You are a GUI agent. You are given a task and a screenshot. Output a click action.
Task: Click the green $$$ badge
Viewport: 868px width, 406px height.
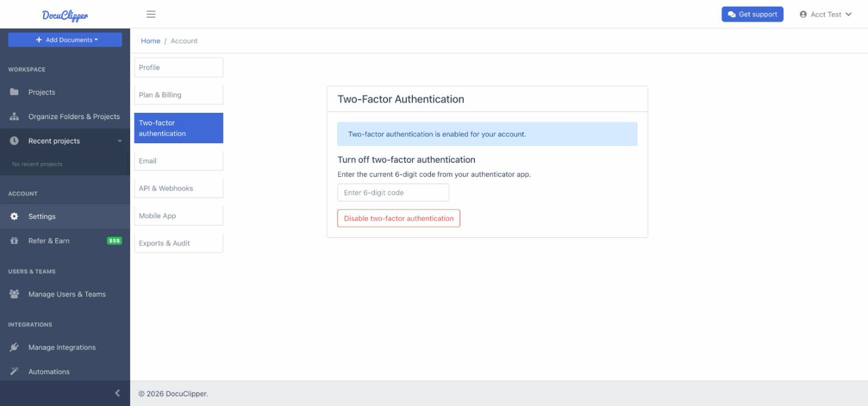pos(114,241)
